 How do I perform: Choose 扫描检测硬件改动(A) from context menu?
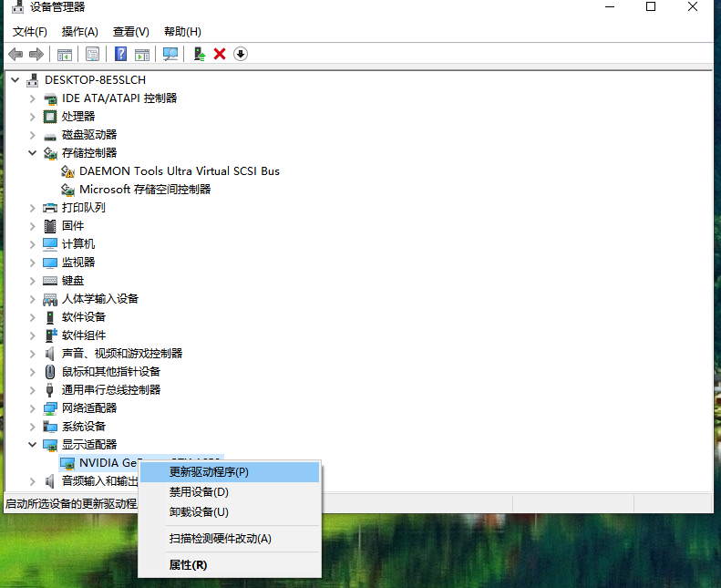pos(230,539)
